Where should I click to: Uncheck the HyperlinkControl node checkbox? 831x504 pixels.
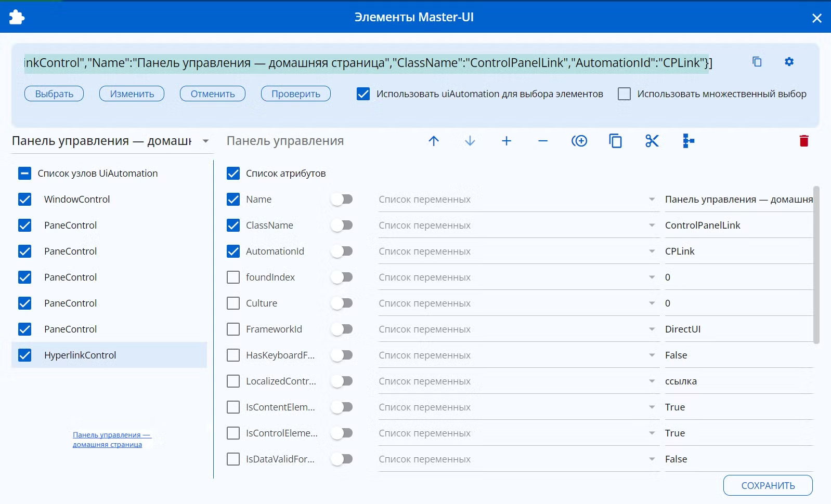pyautogui.click(x=24, y=355)
